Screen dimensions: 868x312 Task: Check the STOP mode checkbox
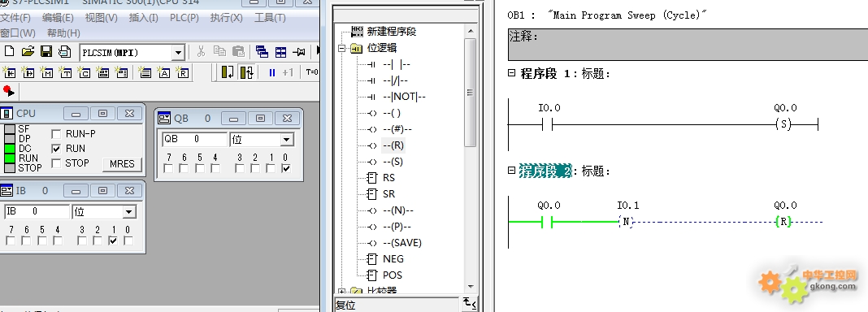click(x=56, y=163)
